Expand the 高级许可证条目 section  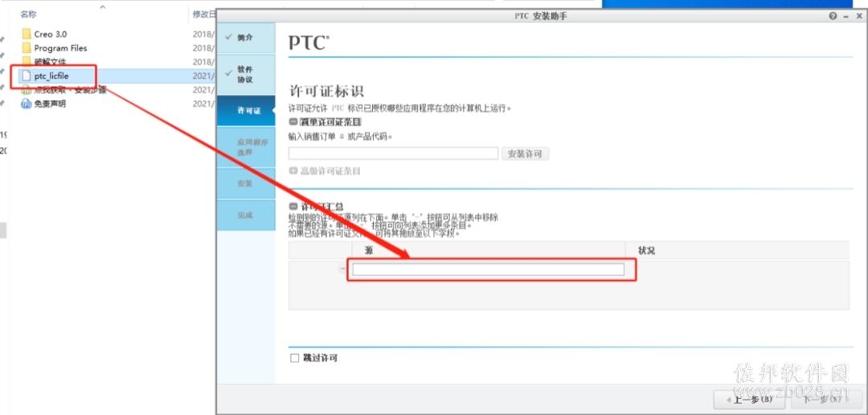(x=293, y=171)
